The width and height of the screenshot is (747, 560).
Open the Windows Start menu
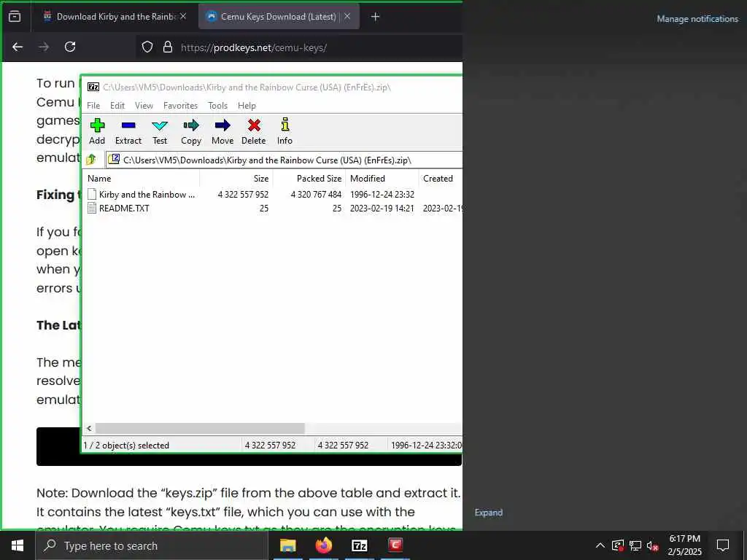pos(18,545)
